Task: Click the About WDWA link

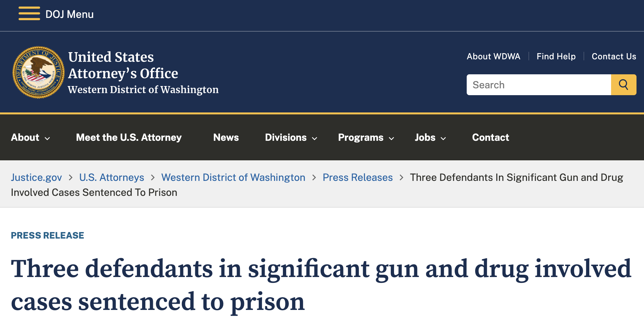Action: coord(493,56)
